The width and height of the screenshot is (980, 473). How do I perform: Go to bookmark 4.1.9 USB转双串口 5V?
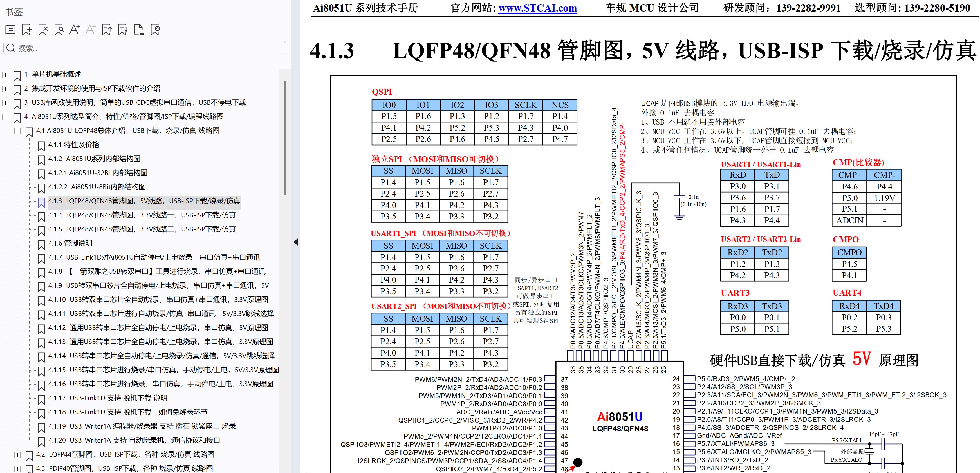pyautogui.click(x=158, y=285)
